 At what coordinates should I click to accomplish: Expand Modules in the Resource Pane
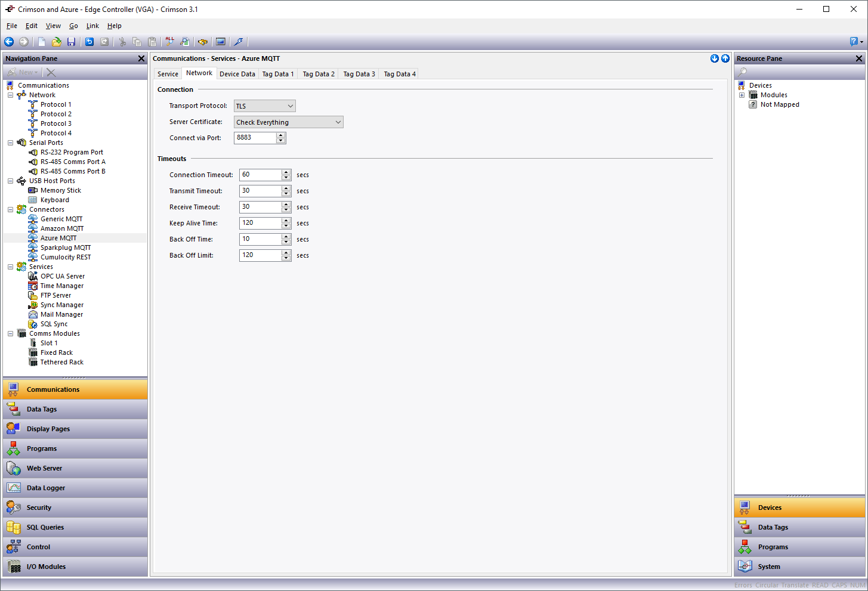coord(742,95)
